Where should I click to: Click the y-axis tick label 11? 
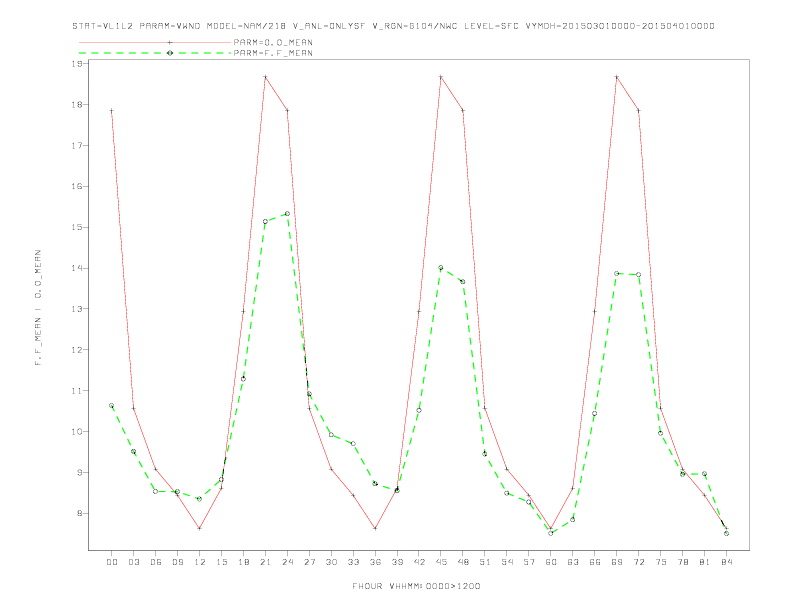(x=77, y=391)
